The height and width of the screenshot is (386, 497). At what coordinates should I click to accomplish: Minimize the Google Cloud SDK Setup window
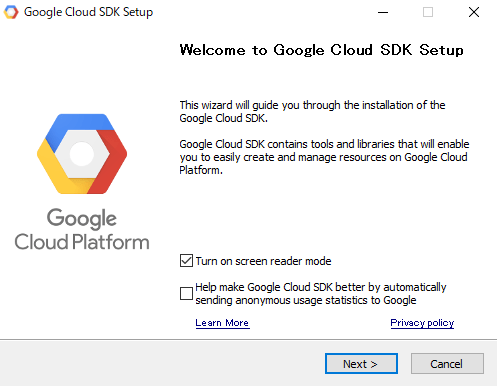[383, 12]
